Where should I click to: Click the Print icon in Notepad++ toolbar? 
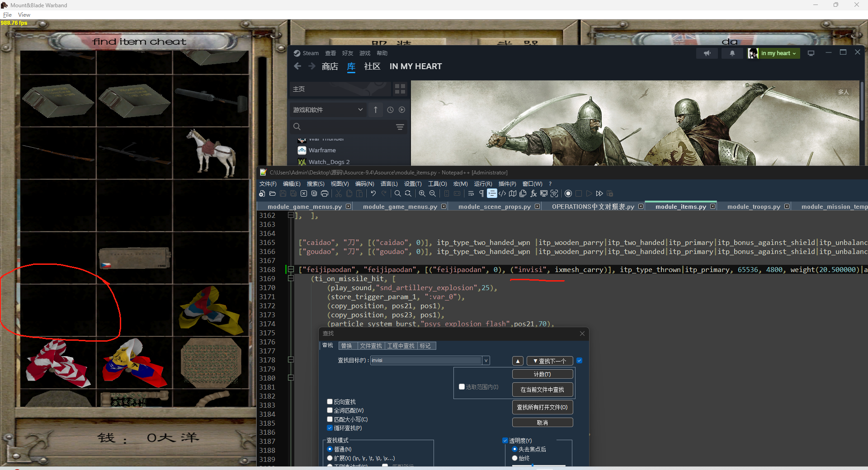click(x=325, y=193)
